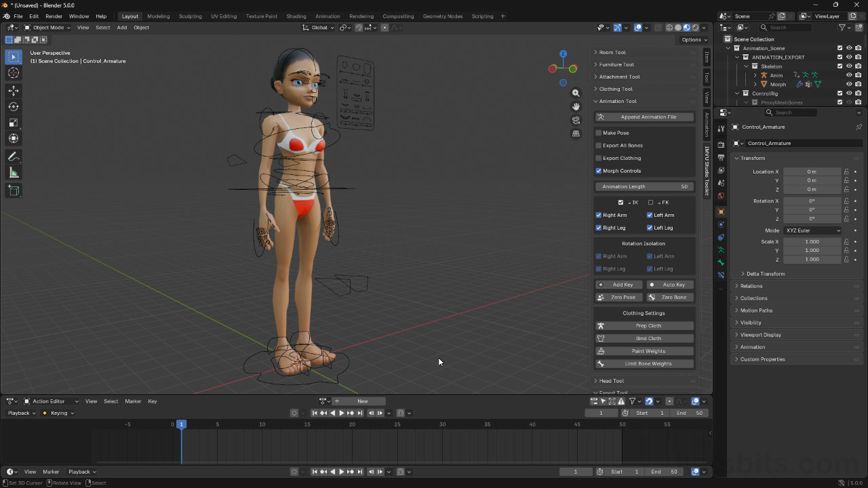Select the Rotate tool
Viewport: 868px width, 488px height.
14,106
